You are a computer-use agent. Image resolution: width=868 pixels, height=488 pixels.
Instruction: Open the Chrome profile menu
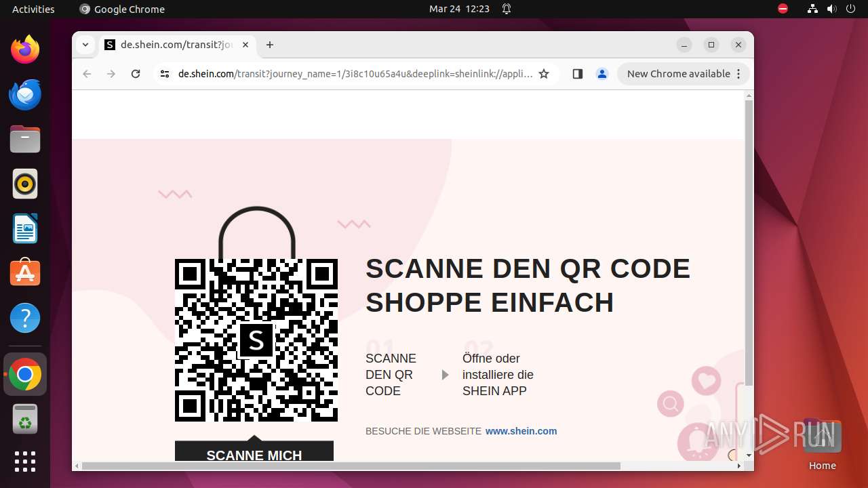[x=602, y=74]
